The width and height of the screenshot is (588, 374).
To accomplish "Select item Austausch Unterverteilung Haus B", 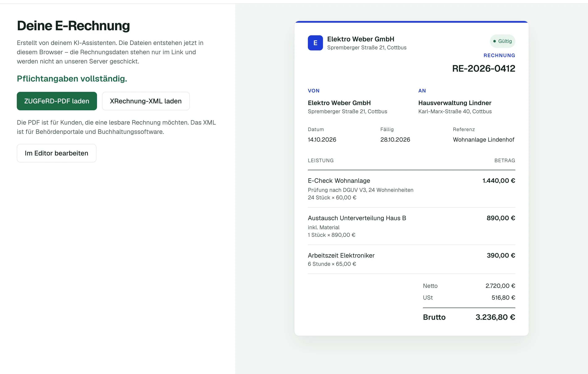I will coord(357,218).
